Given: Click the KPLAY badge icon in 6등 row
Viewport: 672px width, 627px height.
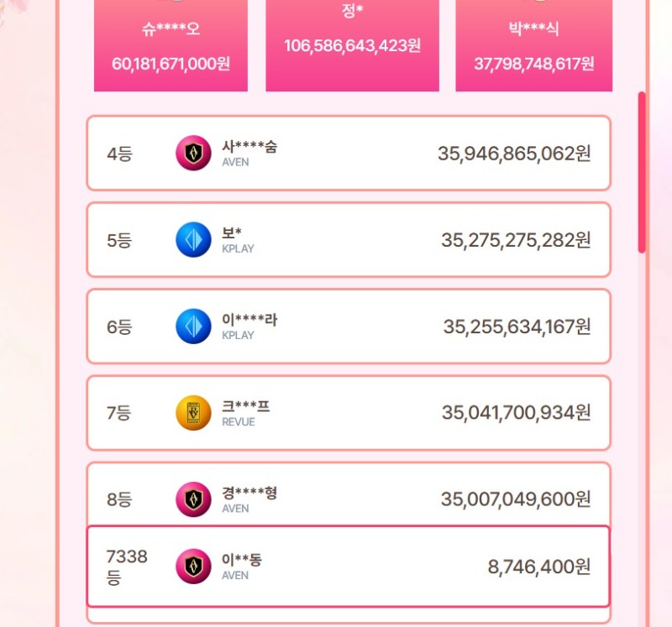Looking at the screenshot, I should pos(193,327).
